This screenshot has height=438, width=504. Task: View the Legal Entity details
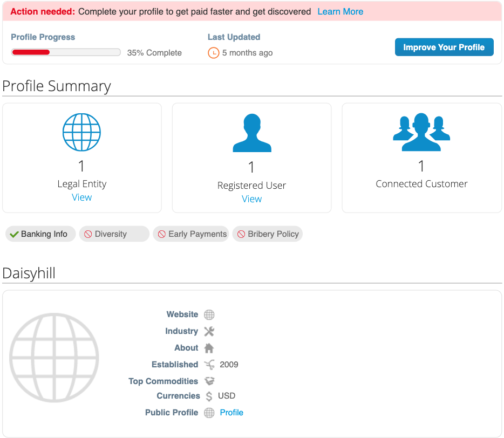(x=81, y=197)
